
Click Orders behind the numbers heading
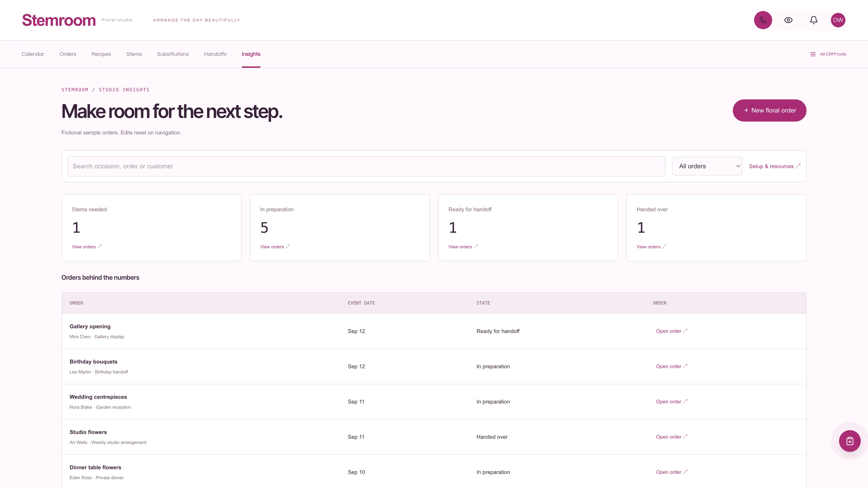(100, 277)
